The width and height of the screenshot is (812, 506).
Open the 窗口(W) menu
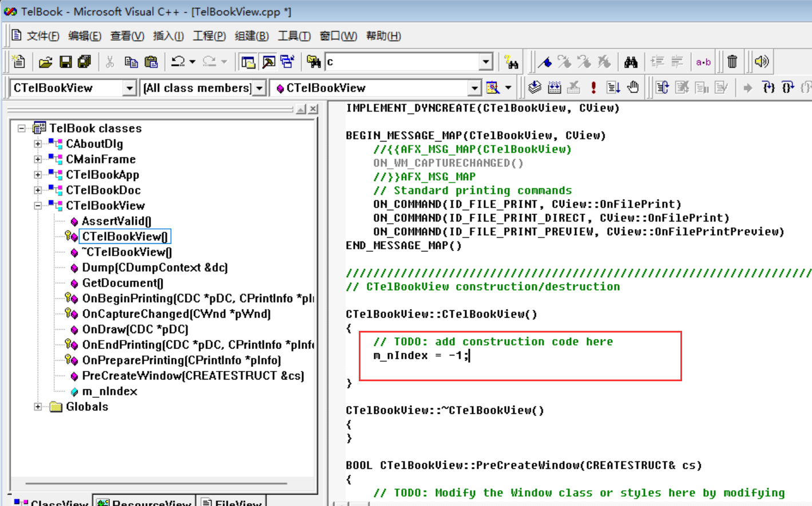pos(338,36)
